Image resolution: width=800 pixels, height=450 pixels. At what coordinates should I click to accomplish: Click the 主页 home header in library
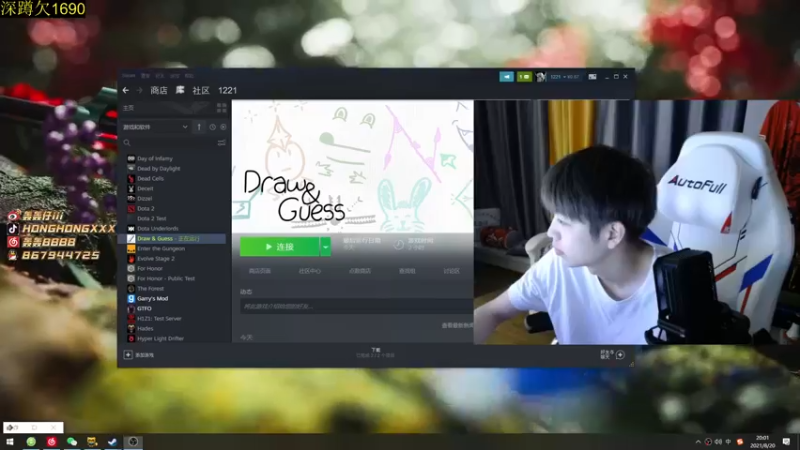click(x=129, y=108)
